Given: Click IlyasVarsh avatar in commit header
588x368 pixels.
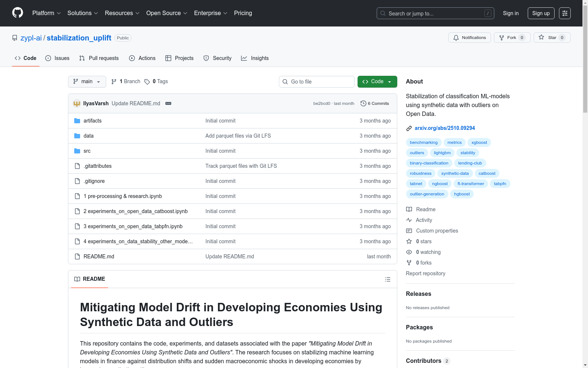Looking at the screenshot, I should 76,103.
